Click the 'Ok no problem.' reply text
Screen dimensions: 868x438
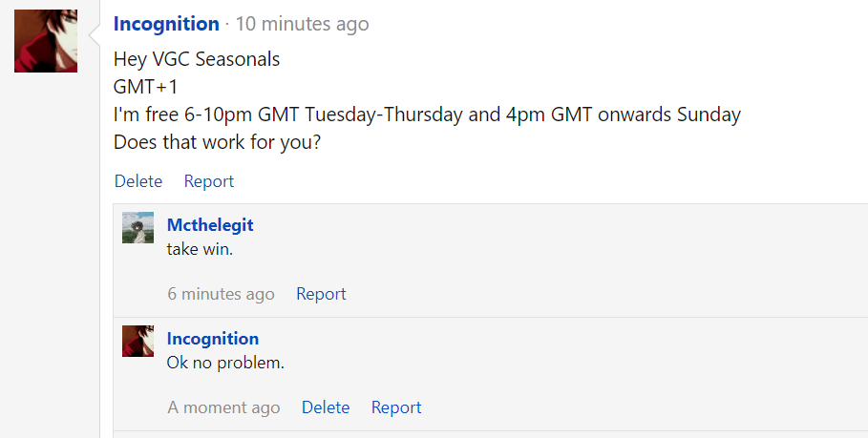pyautogui.click(x=225, y=363)
